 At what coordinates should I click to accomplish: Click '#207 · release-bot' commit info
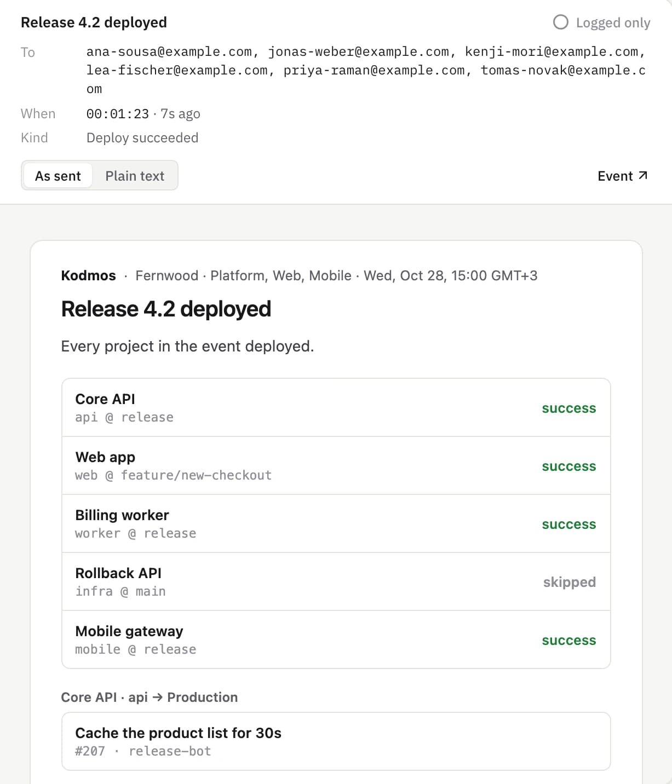[143, 752]
